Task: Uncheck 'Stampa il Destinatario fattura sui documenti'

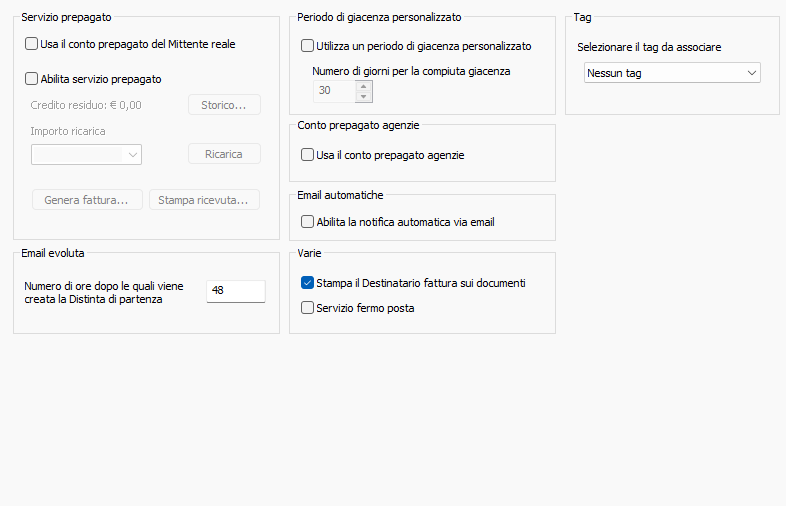Action: (x=308, y=283)
